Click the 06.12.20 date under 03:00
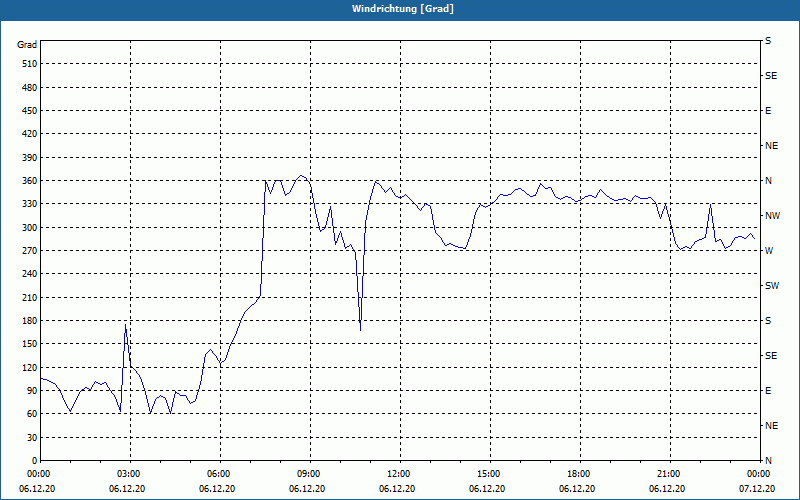800x500 pixels. pyautogui.click(x=127, y=489)
